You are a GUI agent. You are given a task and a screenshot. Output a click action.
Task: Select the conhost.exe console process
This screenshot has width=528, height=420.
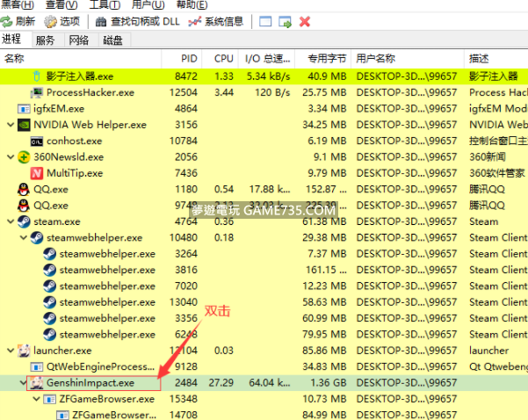(x=75, y=141)
